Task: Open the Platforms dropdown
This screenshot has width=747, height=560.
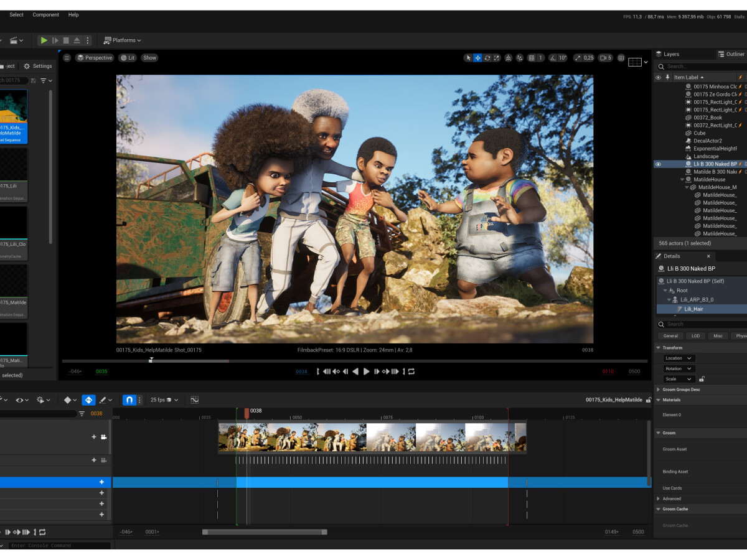Action: coord(123,40)
